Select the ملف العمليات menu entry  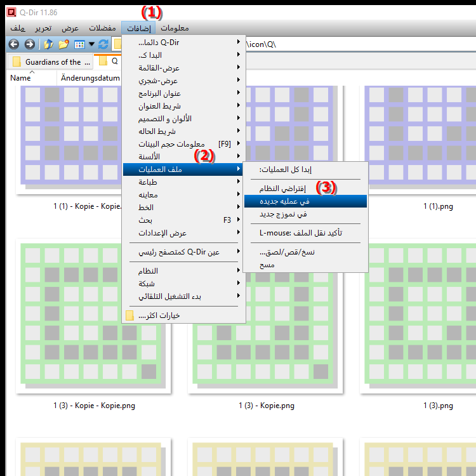point(182,169)
